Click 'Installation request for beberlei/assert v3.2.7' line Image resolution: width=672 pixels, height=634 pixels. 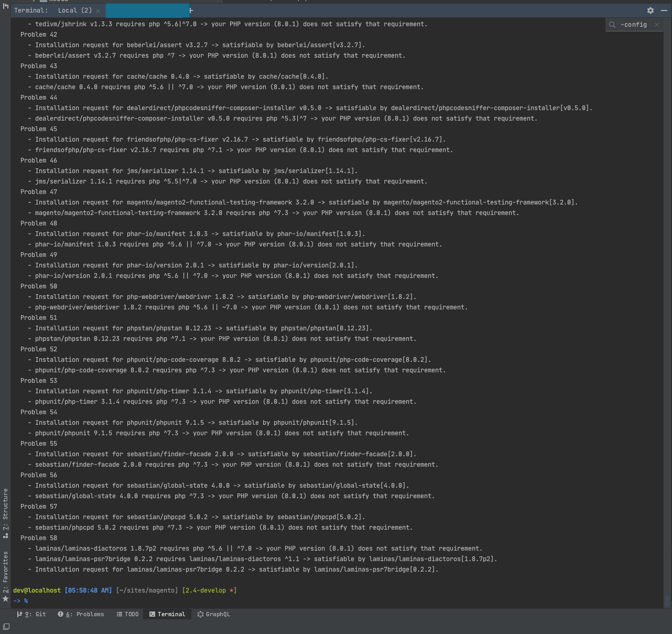point(197,45)
